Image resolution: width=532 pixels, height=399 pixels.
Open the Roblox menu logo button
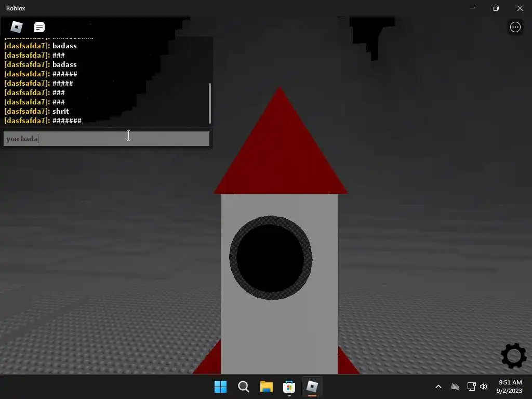(x=16, y=27)
